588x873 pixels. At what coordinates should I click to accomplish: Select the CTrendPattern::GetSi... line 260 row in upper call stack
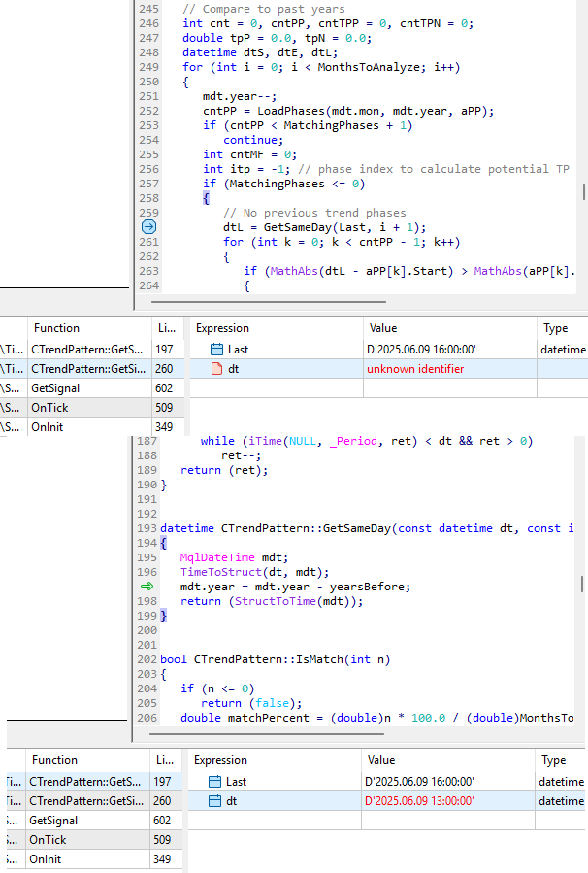point(92,369)
